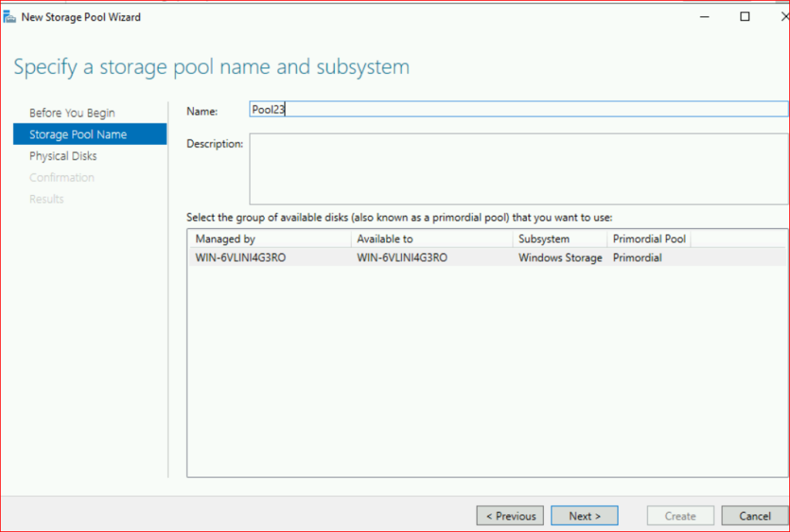Open the Physical Disks step
Image resolution: width=790 pixels, height=532 pixels.
point(63,156)
